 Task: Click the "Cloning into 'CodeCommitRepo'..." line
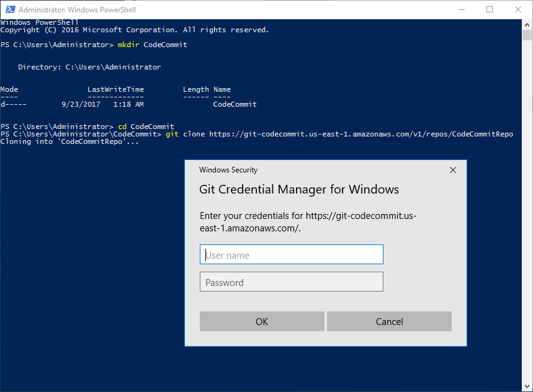[x=69, y=141]
